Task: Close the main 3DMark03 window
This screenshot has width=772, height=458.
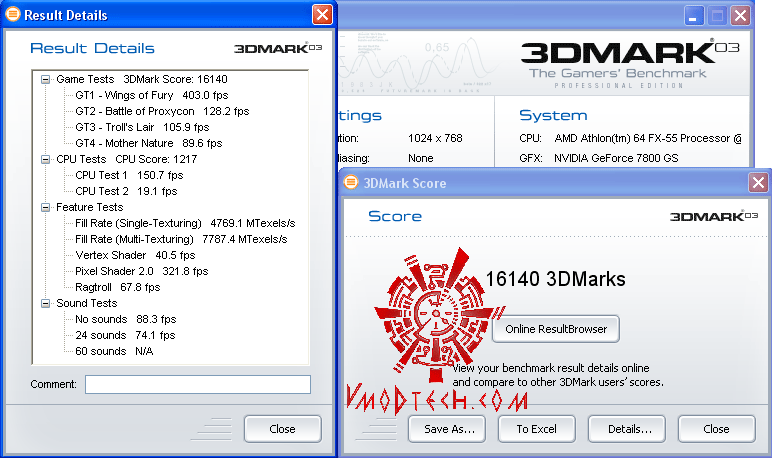Action: click(740, 16)
